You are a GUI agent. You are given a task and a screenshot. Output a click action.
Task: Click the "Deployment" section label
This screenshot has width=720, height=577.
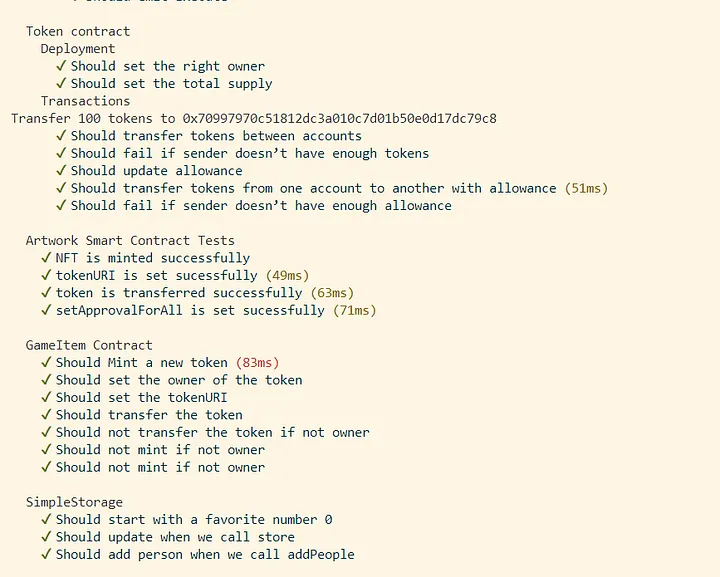[78, 49]
